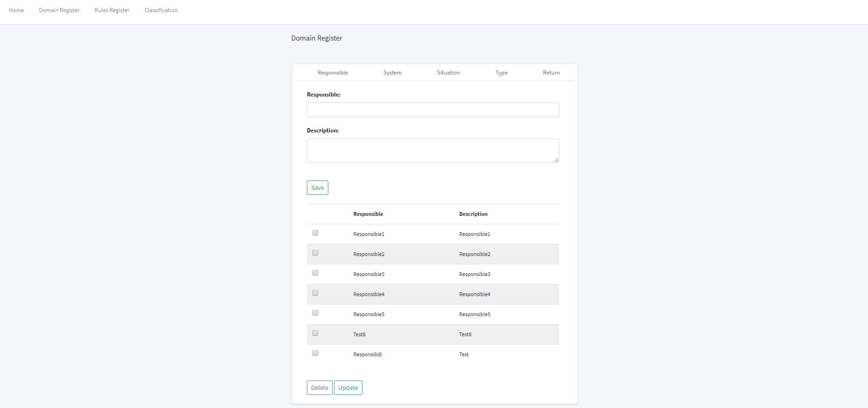This screenshot has width=868, height=408.
Task: Click Test6 in the Responsible column
Action: click(359, 334)
